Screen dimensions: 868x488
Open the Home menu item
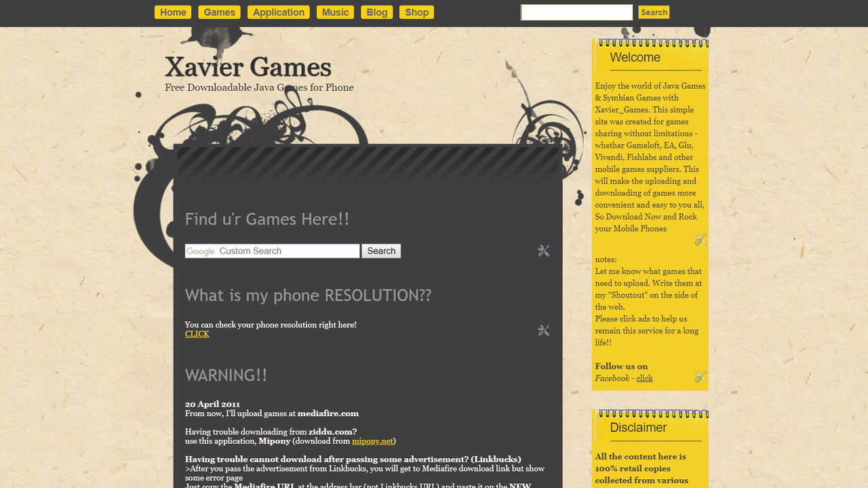pos(173,12)
